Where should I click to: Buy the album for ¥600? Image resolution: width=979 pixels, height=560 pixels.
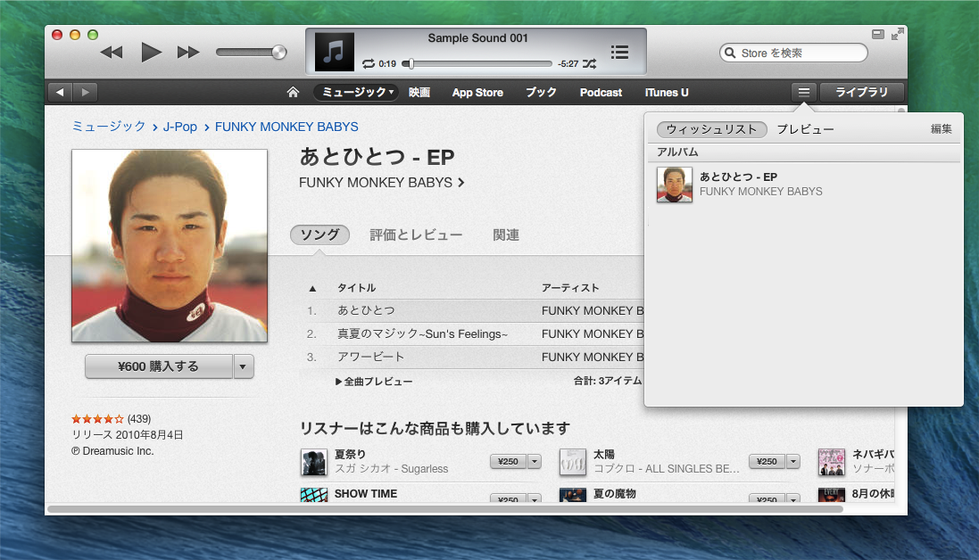(158, 366)
